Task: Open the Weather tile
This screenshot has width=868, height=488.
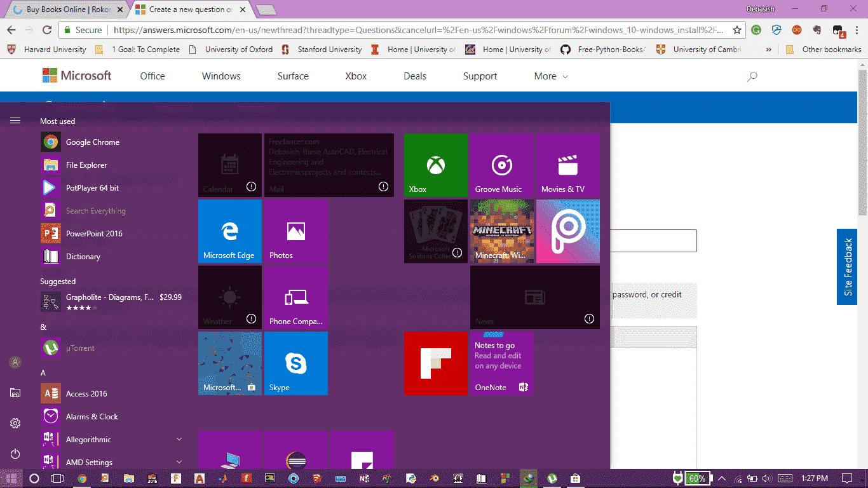Action: pos(230,297)
